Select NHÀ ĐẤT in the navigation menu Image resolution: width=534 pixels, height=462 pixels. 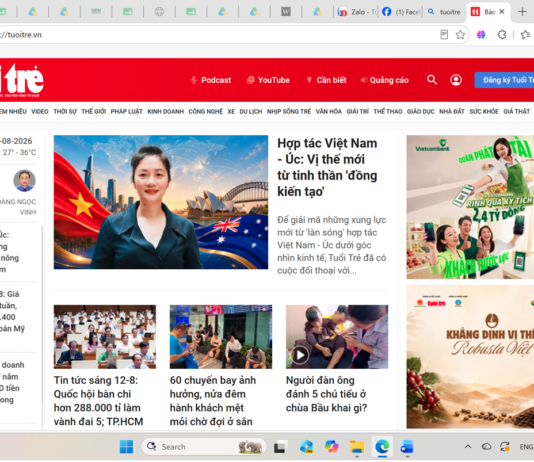pos(452,111)
